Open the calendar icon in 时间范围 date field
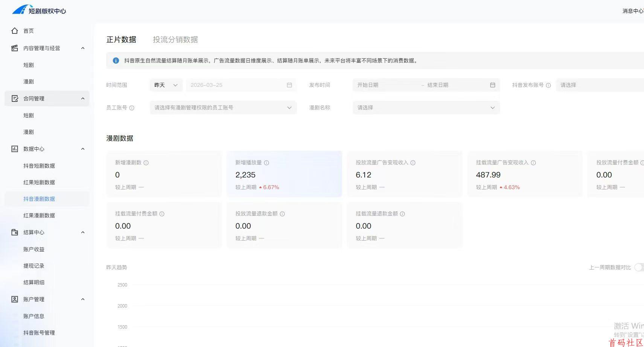 (x=289, y=85)
